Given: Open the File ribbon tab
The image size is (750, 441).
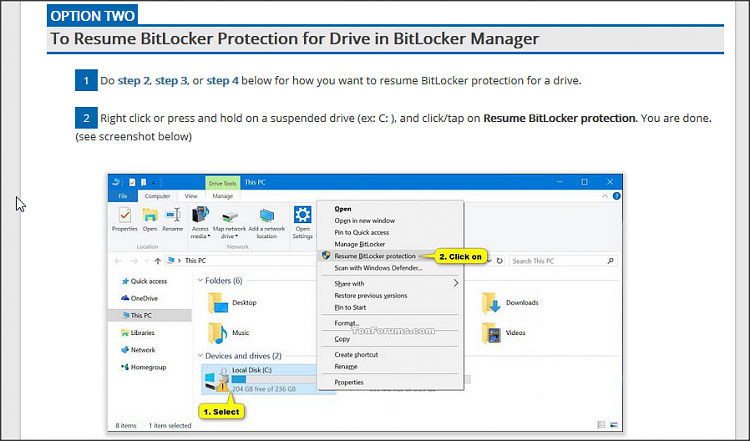Looking at the screenshot, I should (123, 196).
